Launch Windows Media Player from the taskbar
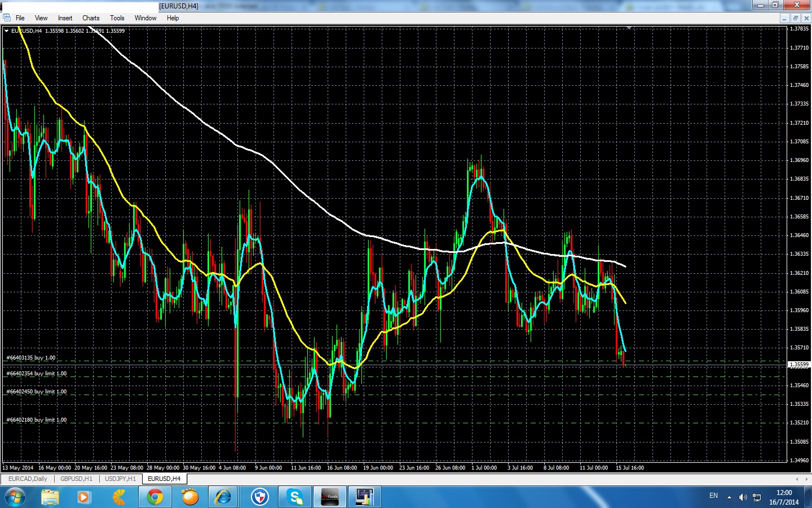The image size is (812, 508). pyautogui.click(x=84, y=497)
